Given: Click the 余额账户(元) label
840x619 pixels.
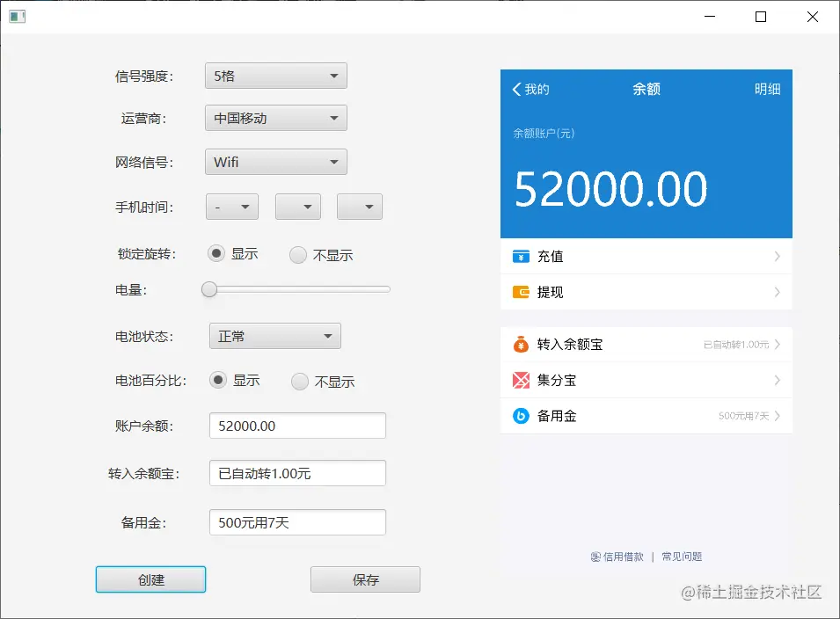Looking at the screenshot, I should pyautogui.click(x=544, y=134).
